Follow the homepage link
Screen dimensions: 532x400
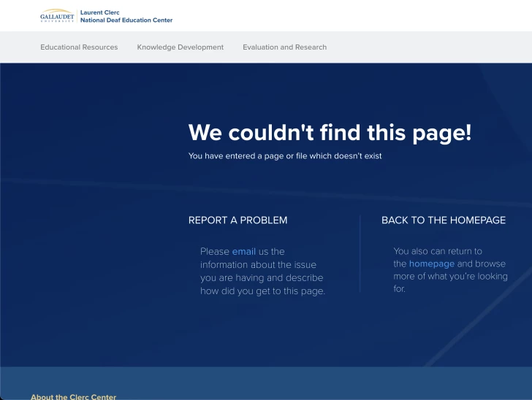point(431,264)
